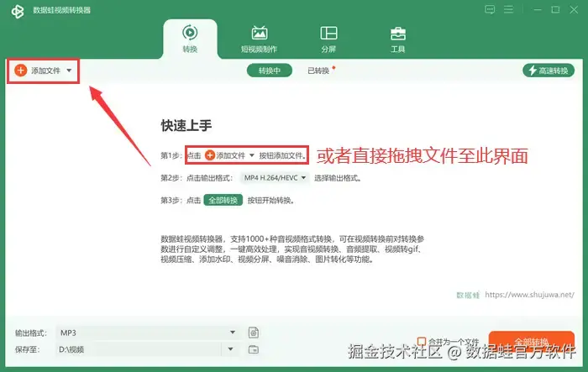Open the 转换 tab
The height and width of the screenshot is (372, 588).
point(190,39)
